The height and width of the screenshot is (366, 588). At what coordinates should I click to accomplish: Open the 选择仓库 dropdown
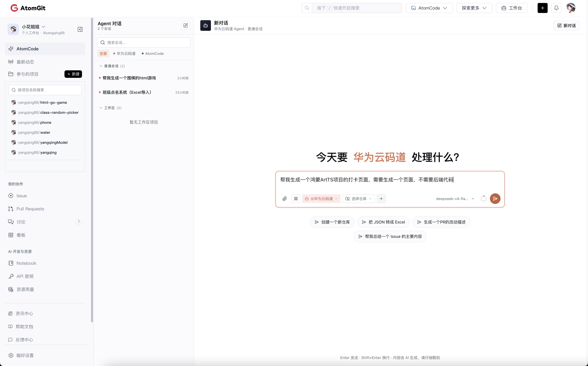click(358, 199)
